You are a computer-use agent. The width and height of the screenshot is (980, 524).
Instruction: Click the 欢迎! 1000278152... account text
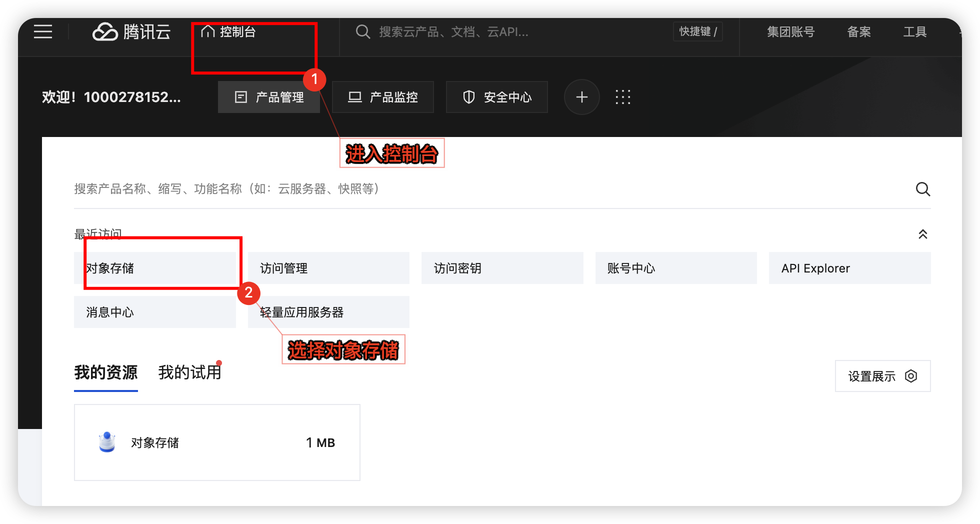(111, 97)
